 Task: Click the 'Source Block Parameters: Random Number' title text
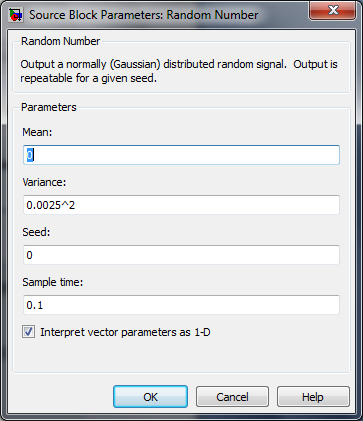click(x=144, y=15)
